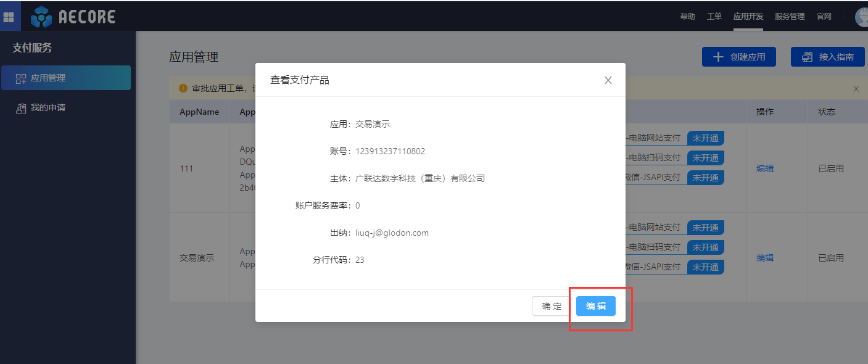The height and width of the screenshot is (364, 868).
Task: Click the user avatar in header
Action: pyautogui.click(x=862, y=17)
